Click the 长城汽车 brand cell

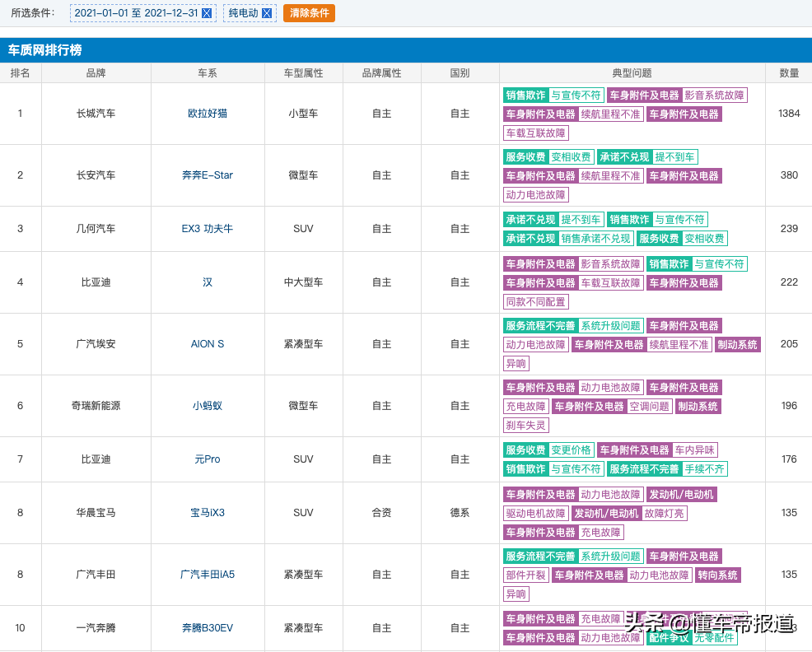(x=96, y=114)
